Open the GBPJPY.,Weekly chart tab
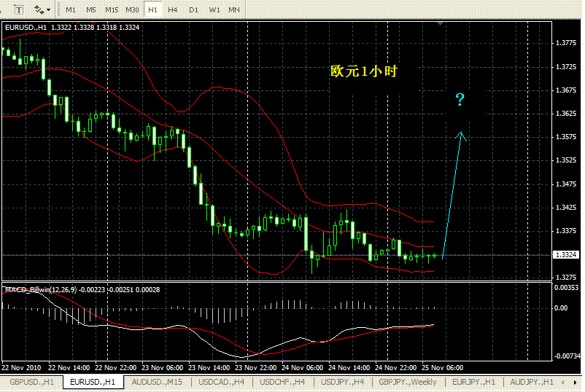Viewport: 585px width, 392px height. [x=408, y=382]
